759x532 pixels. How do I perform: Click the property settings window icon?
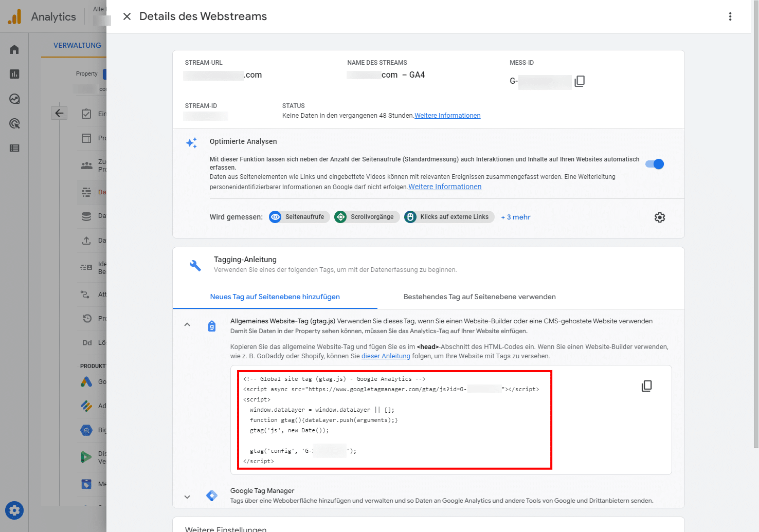(x=86, y=138)
